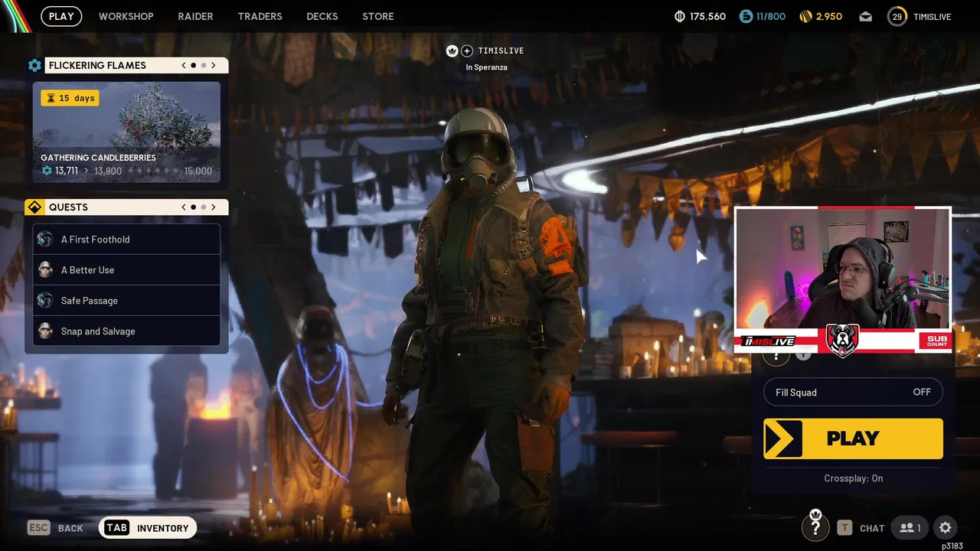Go to previous Flickering Flames page arrow
The height and width of the screenshot is (551, 980).
184,65
